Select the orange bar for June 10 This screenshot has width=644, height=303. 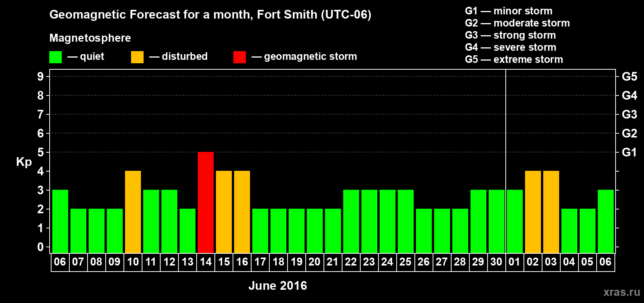(133, 212)
